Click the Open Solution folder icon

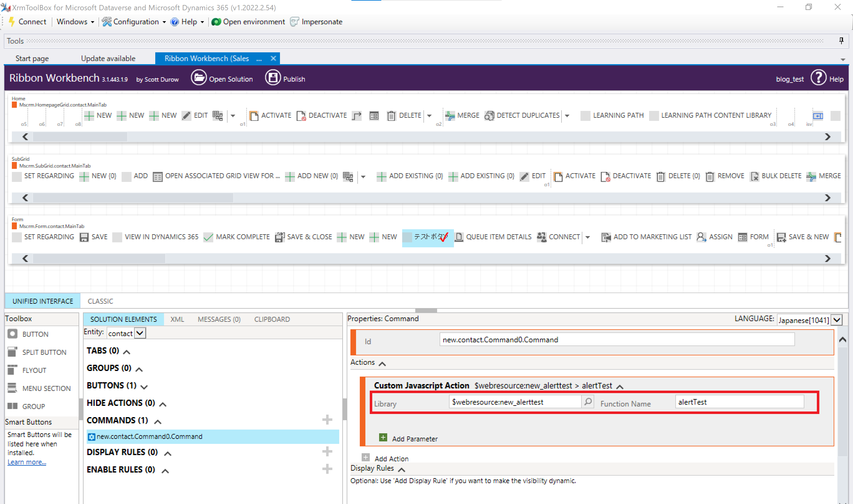tap(199, 78)
